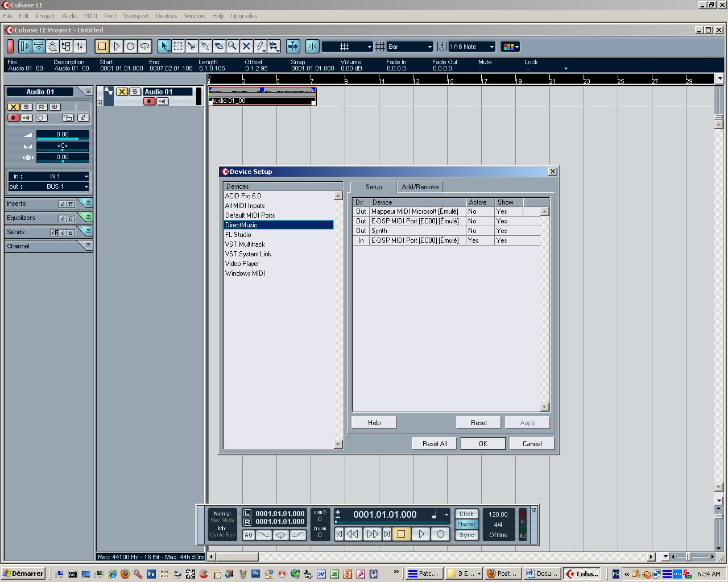The image size is (728, 582).
Task: Select the Range Selection tool
Action: pyautogui.click(x=178, y=47)
